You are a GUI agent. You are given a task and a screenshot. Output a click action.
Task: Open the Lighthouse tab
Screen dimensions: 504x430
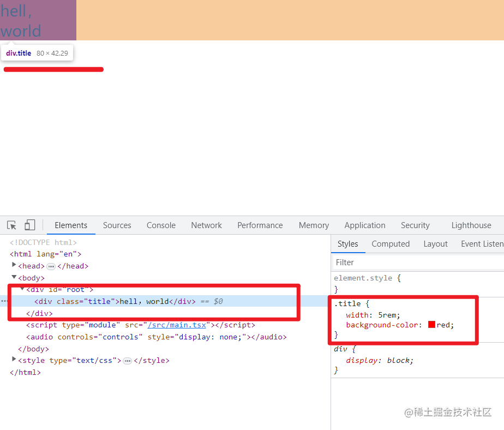(471, 225)
